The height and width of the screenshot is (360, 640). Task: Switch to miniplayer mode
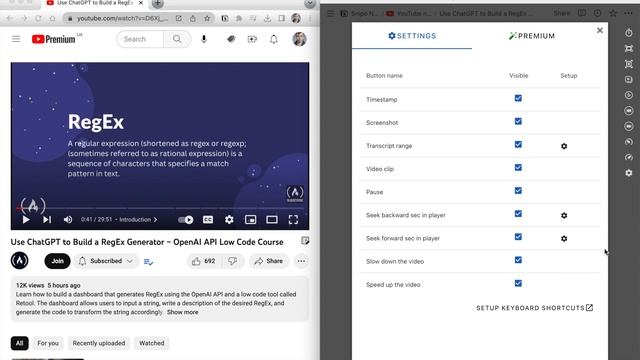click(x=251, y=220)
